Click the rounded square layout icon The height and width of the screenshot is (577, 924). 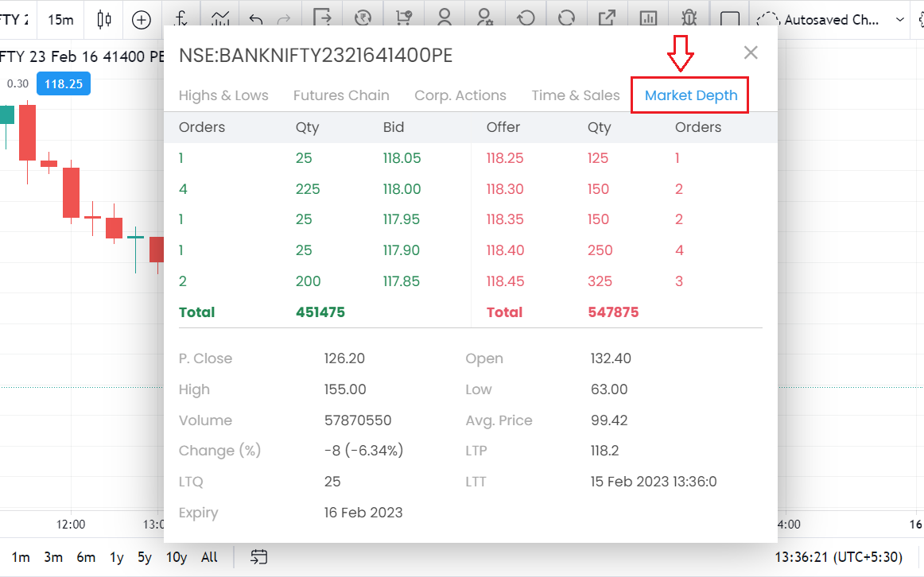[730, 19]
